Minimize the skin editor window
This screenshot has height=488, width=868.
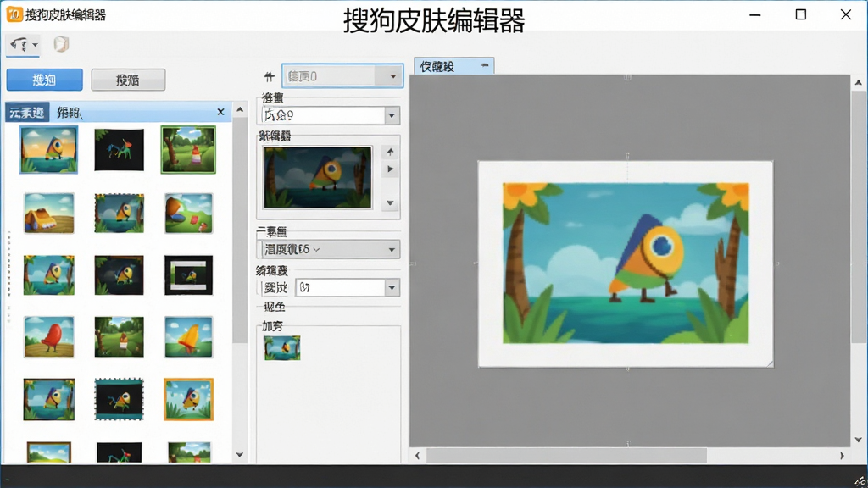click(755, 15)
